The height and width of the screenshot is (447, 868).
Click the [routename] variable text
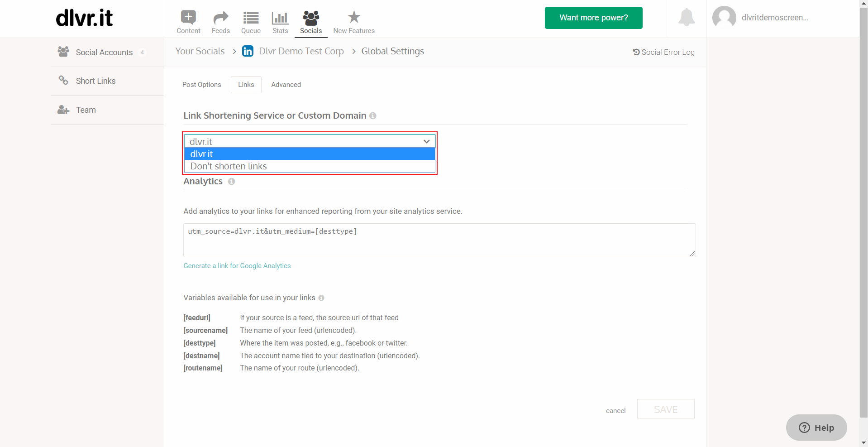pos(203,368)
